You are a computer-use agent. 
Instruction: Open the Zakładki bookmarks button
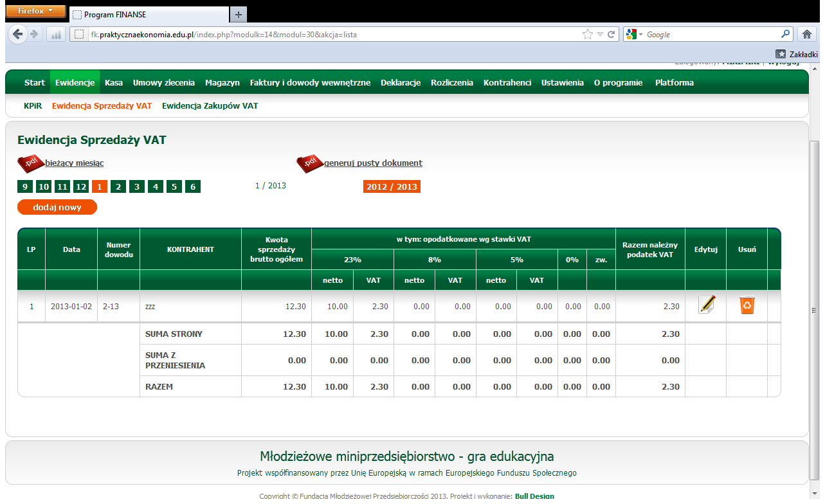797,54
